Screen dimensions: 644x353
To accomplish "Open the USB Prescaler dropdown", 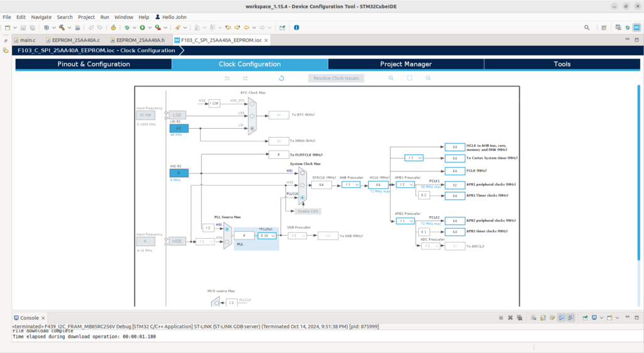I will 297,236.
